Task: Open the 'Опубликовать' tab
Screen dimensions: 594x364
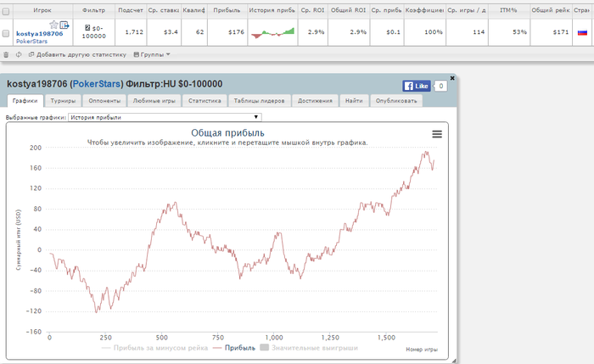Action: (x=396, y=101)
